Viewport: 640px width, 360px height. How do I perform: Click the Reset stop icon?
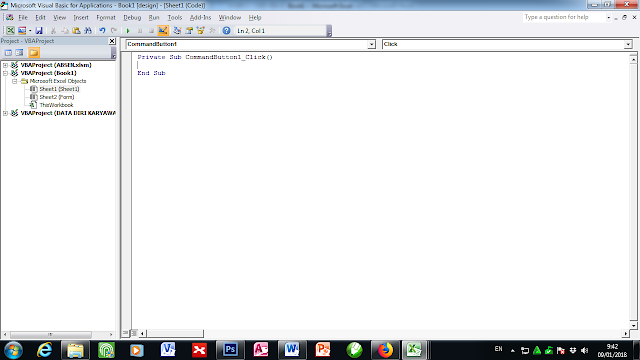[151, 31]
